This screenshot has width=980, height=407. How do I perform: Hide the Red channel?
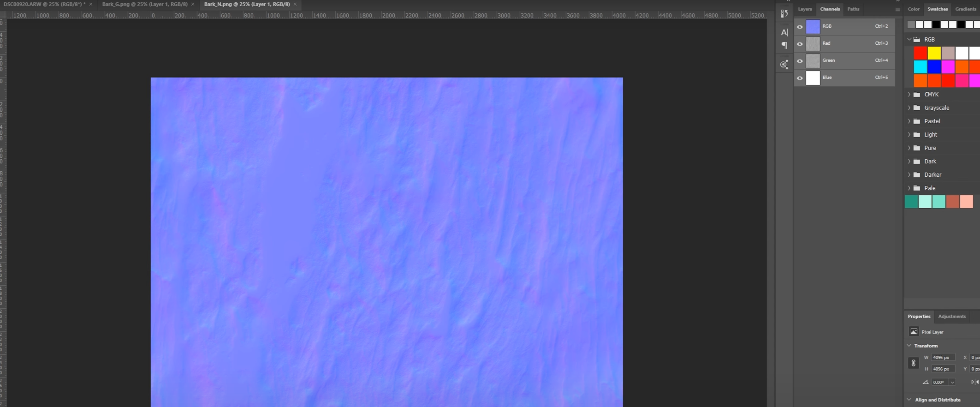(800, 44)
